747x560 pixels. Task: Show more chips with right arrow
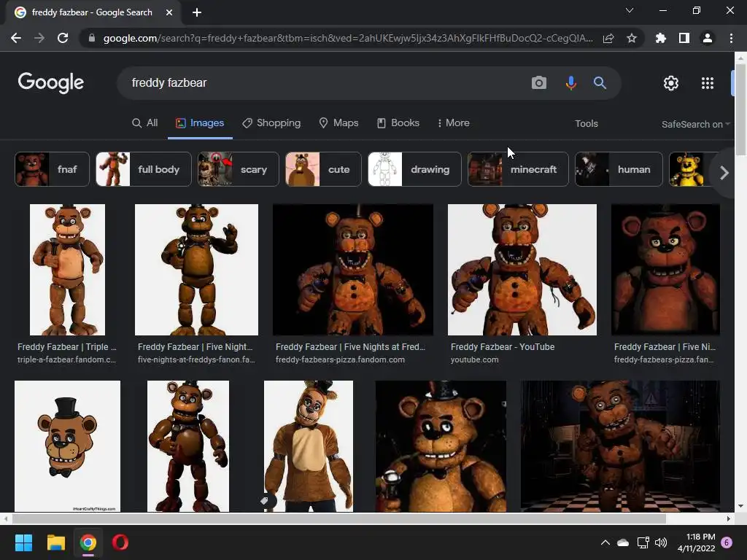(x=724, y=172)
